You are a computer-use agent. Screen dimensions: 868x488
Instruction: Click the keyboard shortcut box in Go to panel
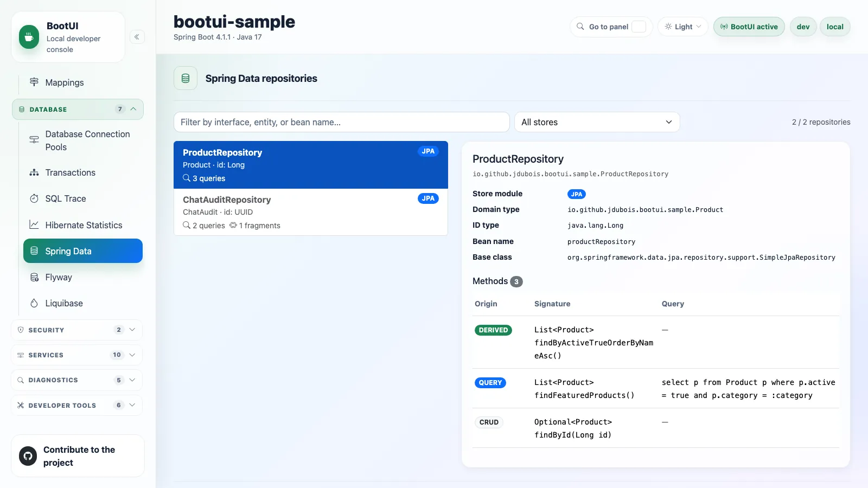[x=639, y=27]
